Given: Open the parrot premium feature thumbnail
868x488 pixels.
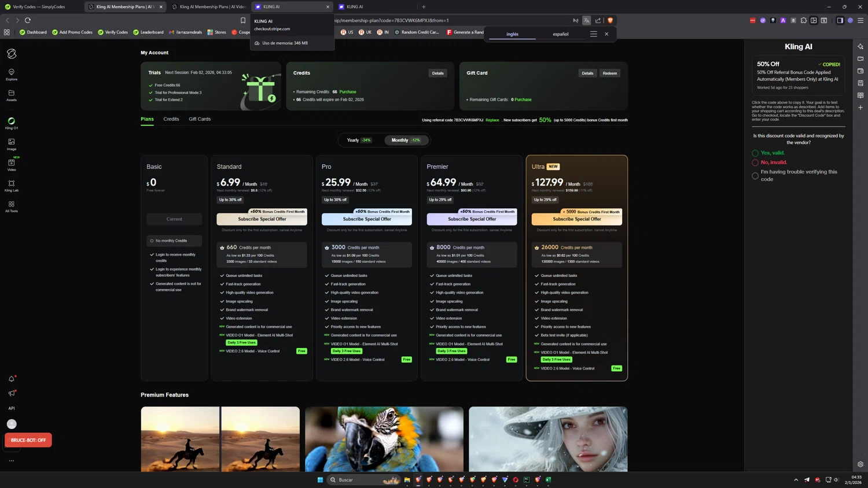Looking at the screenshot, I should pyautogui.click(x=384, y=438).
